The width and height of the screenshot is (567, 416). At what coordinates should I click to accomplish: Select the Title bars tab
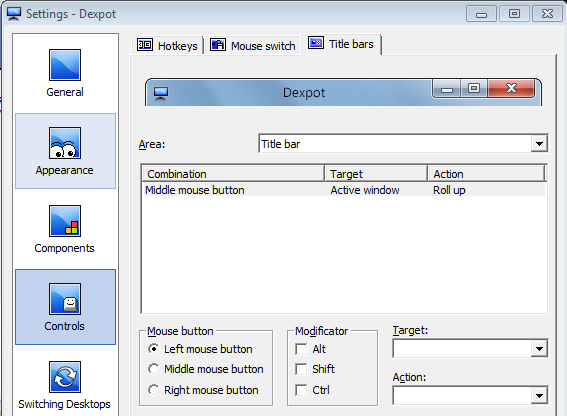click(x=341, y=44)
